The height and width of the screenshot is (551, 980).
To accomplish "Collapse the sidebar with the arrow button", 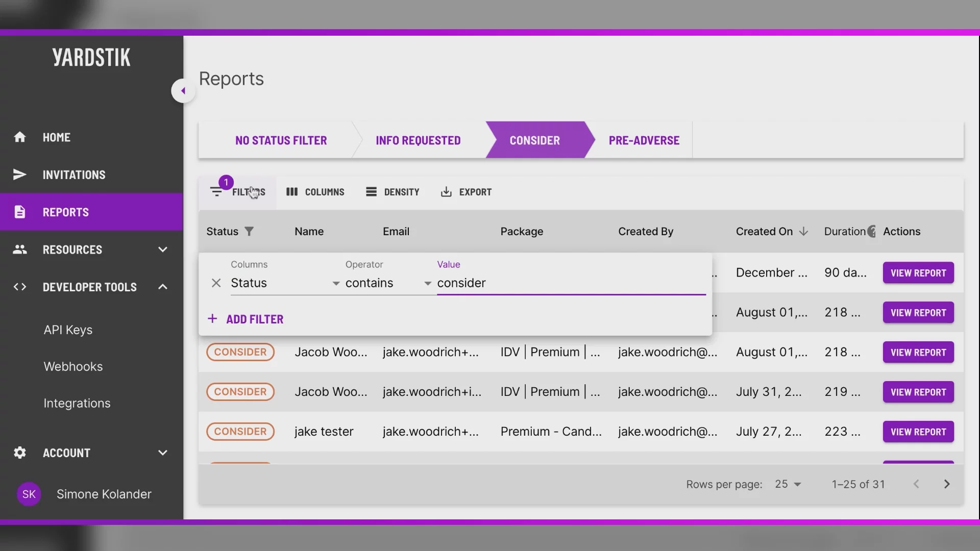I will click(x=183, y=91).
